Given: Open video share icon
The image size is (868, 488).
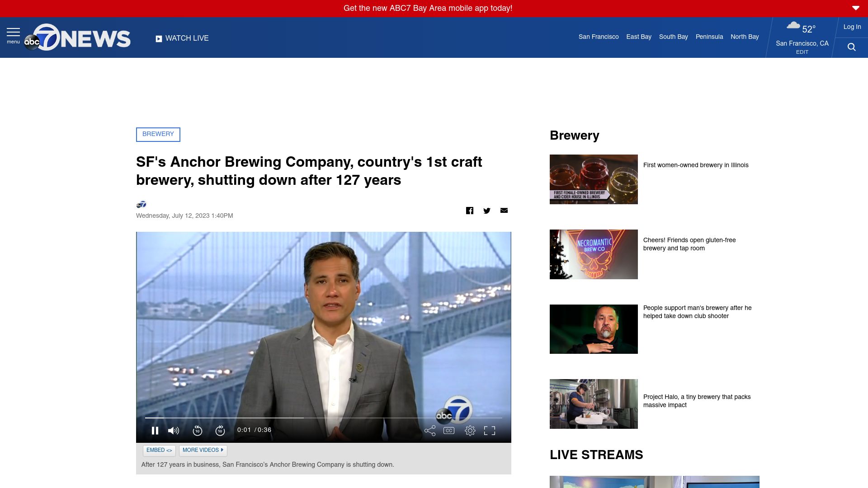Looking at the screenshot, I should tap(430, 431).
